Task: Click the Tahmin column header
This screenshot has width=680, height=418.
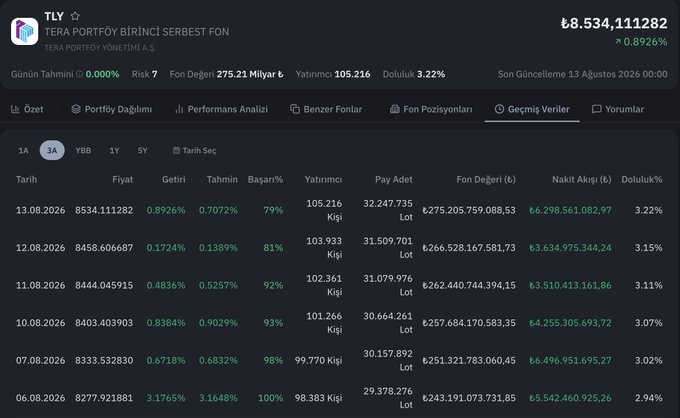Action: coord(222,180)
